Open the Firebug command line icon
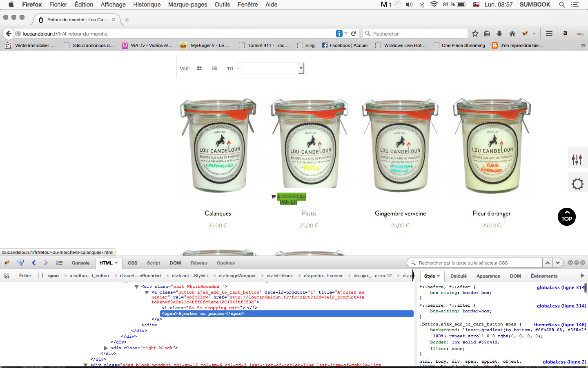The width and height of the screenshot is (588, 368). 59,263
